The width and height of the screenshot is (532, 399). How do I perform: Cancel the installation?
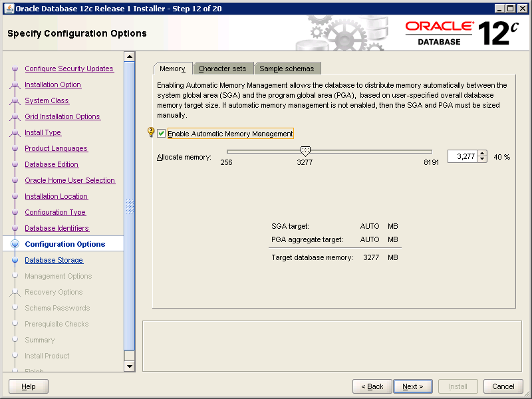coord(503,386)
